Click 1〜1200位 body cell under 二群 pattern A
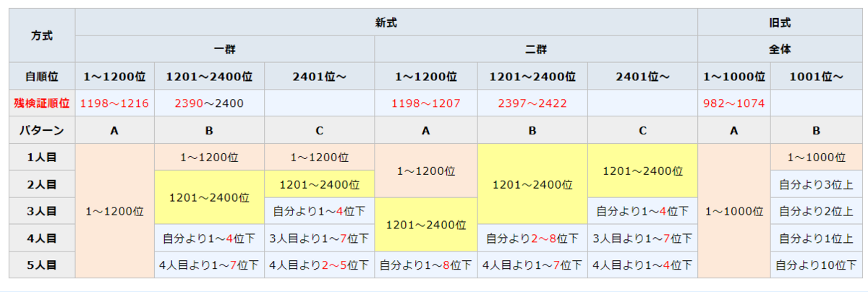The image size is (868, 292). coord(426,171)
